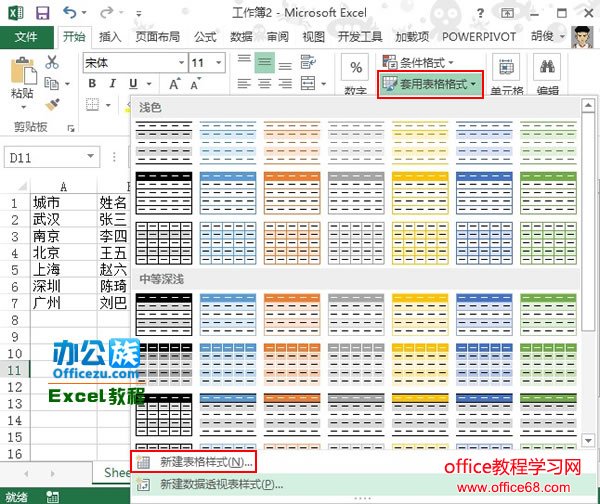The height and width of the screenshot is (504, 600).
Task: Click the Save icon in quick access toolbar
Action: click(x=42, y=13)
